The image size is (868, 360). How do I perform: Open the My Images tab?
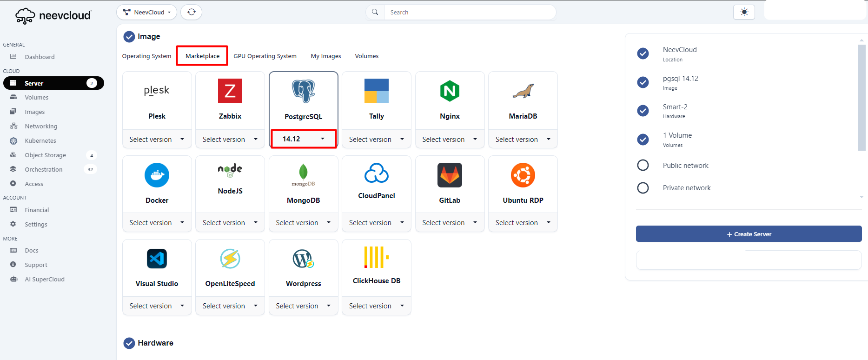click(x=325, y=56)
